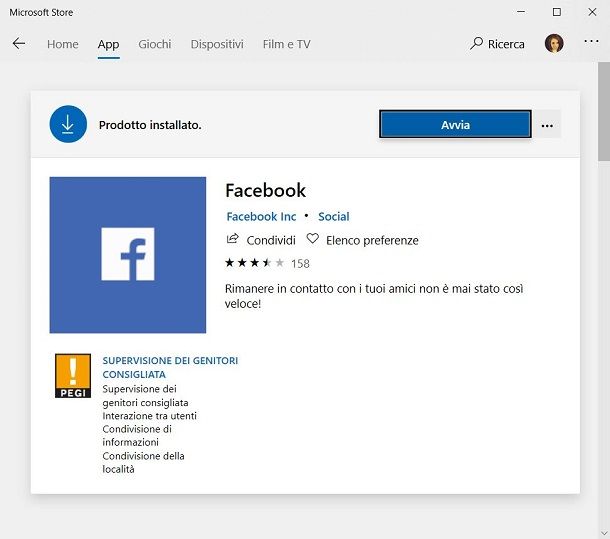Click the Condividi share icon

pos(232,239)
